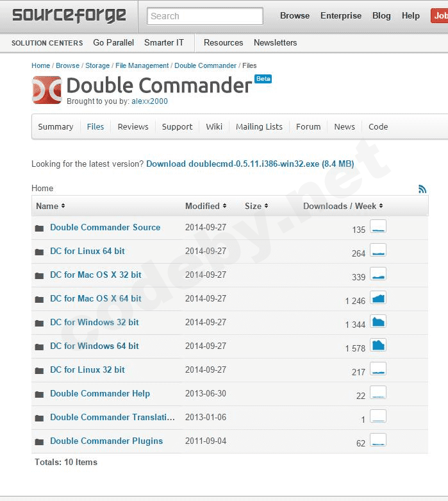Click Blog in the top navigation
Image resolution: width=448 pixels, height=501 pixels.
click(381, 15)
